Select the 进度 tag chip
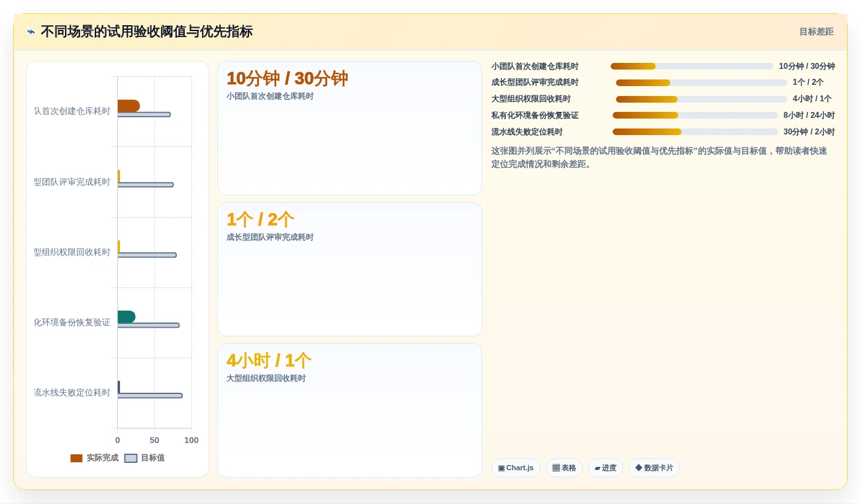Screen dimensions: 861x504 [x=605, y=468]
